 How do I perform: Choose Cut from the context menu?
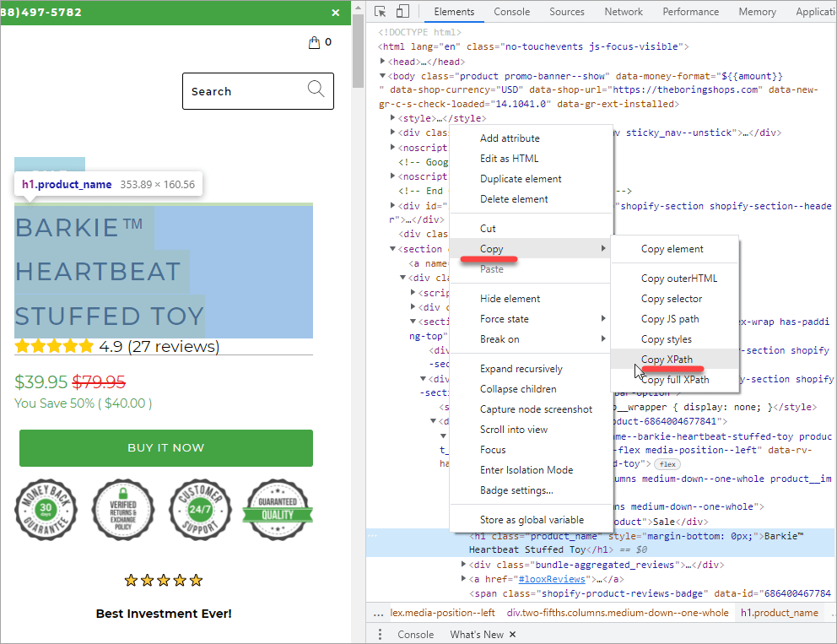[x=531, y=229]
